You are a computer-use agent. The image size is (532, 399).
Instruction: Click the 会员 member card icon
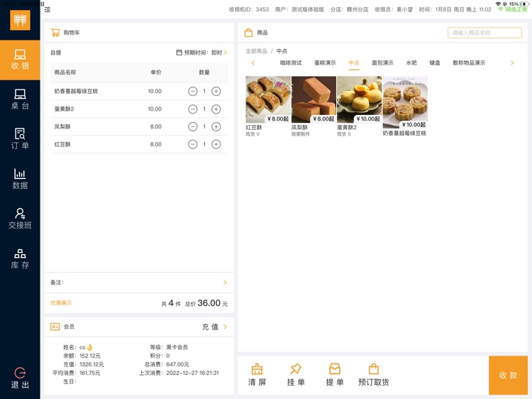click(x=55, y=327)
